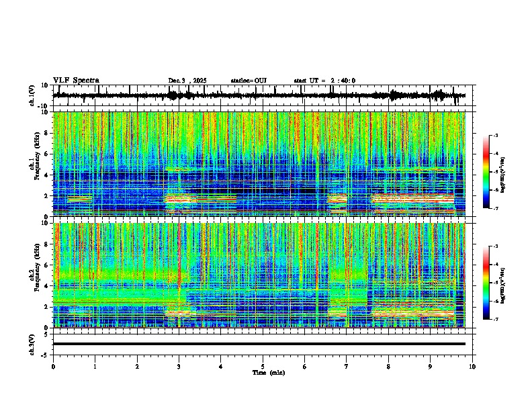Click the "-3" label on ch.1 color bar
Viewport: 532px width, 411px height.
click(495, 135)
